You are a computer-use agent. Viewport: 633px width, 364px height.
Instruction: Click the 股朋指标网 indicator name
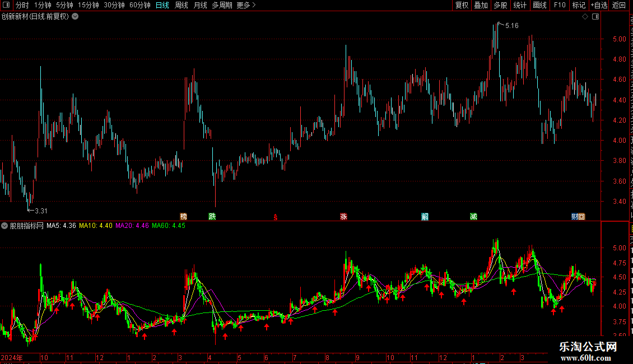point(27,226)
